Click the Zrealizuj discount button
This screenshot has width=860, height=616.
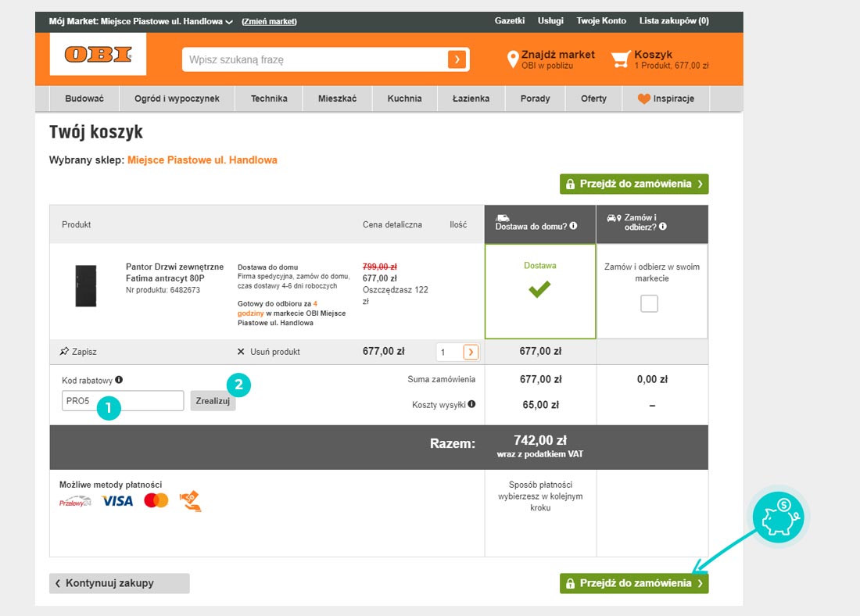click(213, 401)
